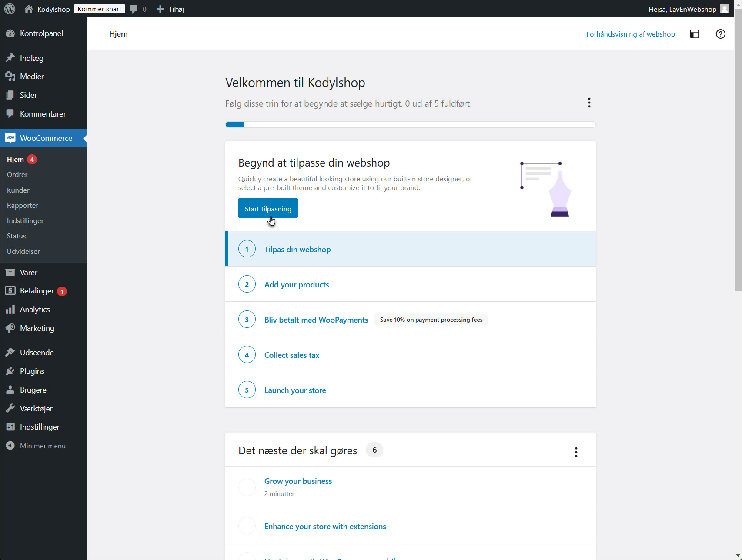742x560 pixels.
Task: Click the WordPress logo icon
Action: tap(10, 9)
